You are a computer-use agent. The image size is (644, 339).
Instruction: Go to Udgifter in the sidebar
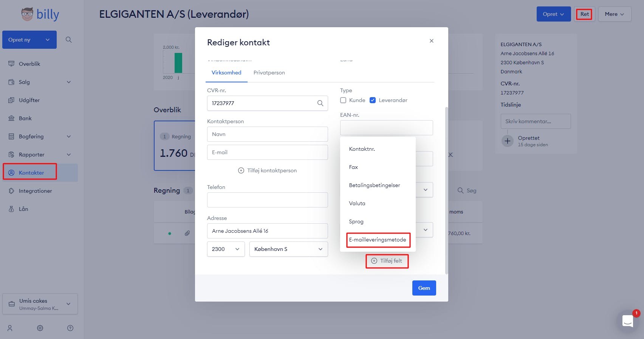pyautogui.click(x=29, y=100)
